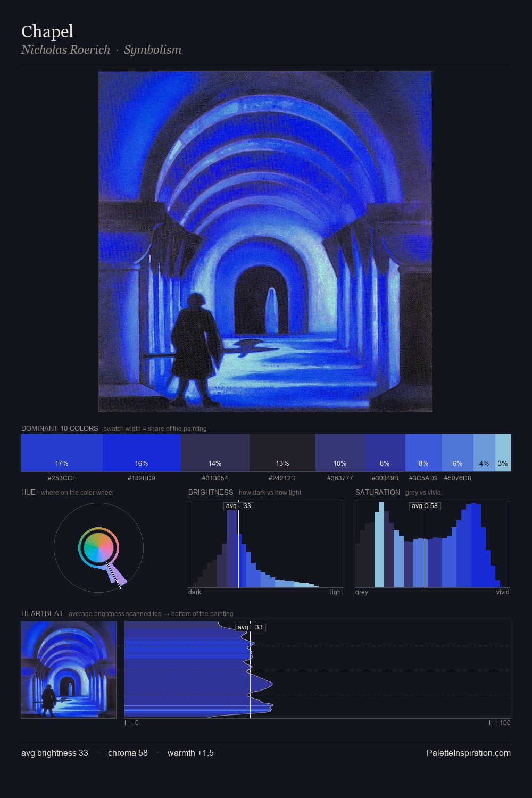
Task: Click the avg L 33 brightness histogram marker
Action: (x=238, y=506)
